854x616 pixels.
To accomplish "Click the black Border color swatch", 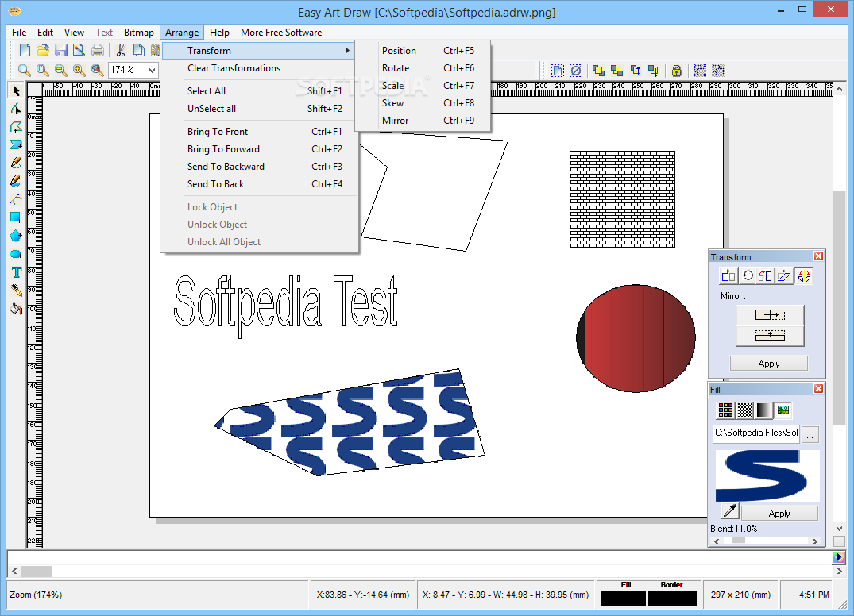I will [x=673, y=598].
